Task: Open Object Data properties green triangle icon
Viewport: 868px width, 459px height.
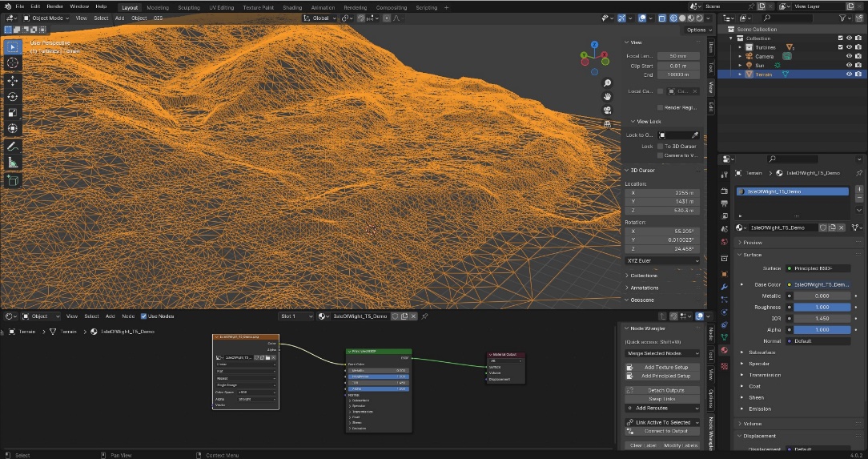Action: tap(725, 336)
